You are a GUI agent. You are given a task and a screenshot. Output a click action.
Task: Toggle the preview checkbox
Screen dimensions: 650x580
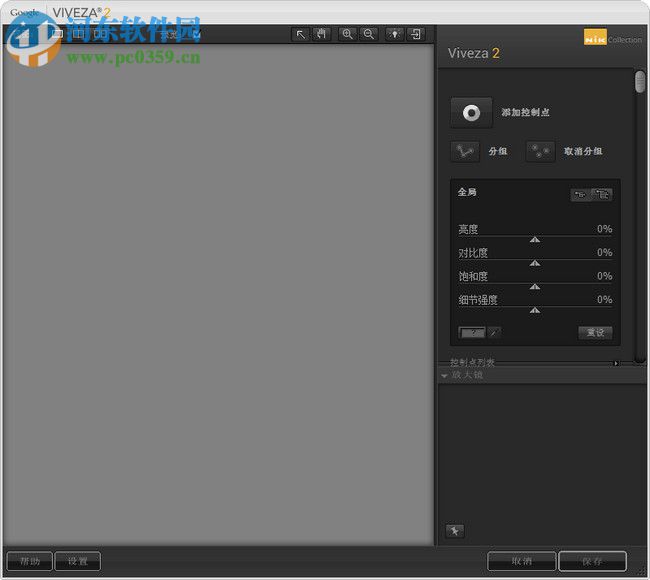click(x=196, y=35)
